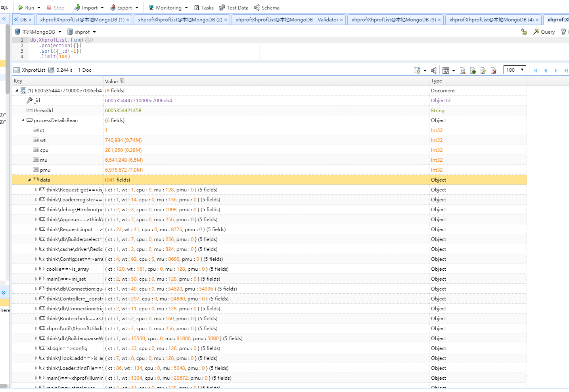Open the view filter dropdown arrow
The height and width of the screenshot is (392, 569).
(454, 71)
